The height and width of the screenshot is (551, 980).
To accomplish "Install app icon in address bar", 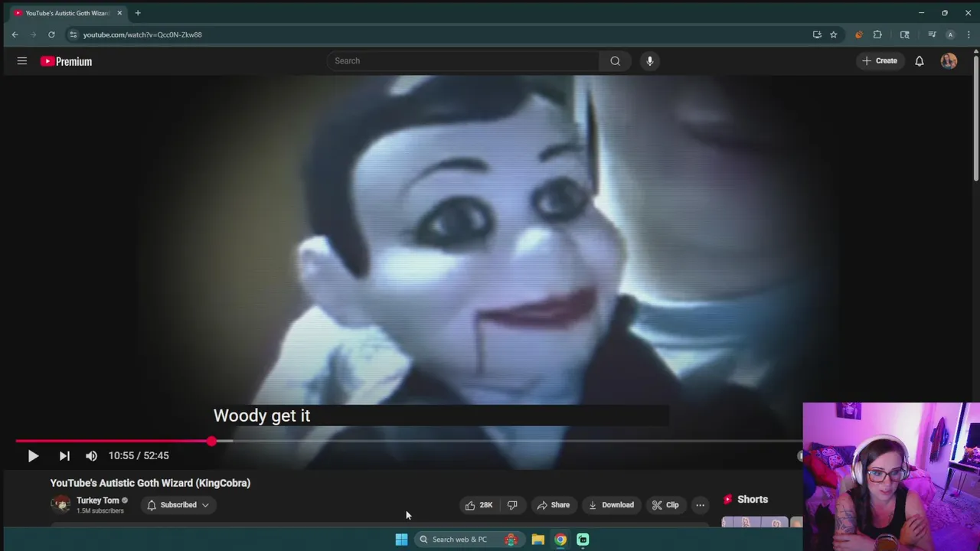I will (x=817, y=34).
